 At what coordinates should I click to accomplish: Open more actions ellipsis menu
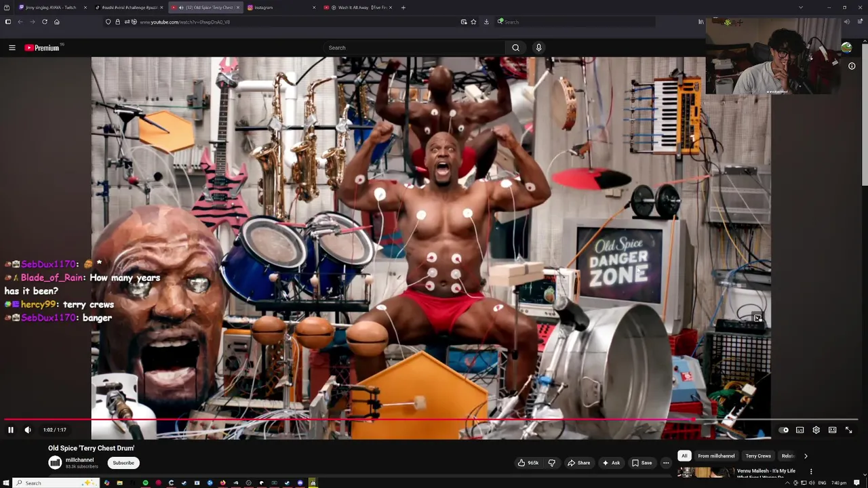pos(666,463)
